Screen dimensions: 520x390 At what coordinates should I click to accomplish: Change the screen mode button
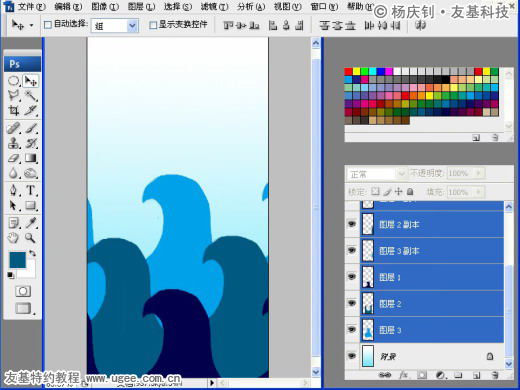pyautogui.click(x=23, y=308)
